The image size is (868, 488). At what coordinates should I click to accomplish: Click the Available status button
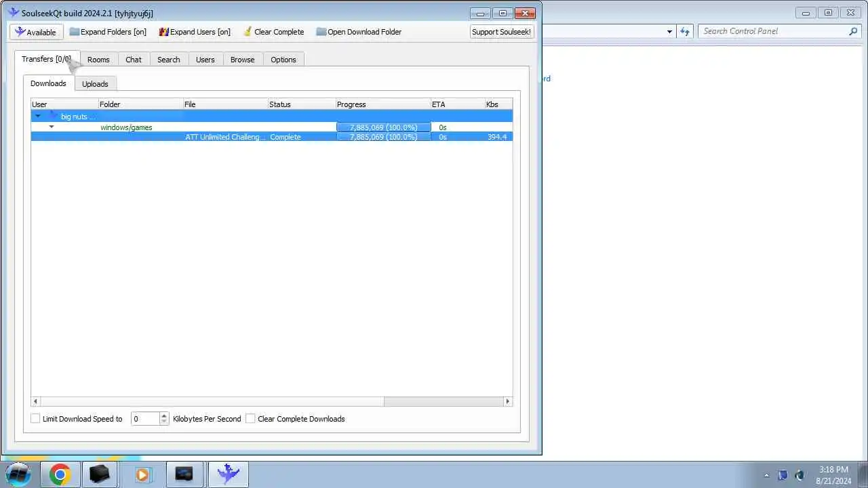(37, 32)
